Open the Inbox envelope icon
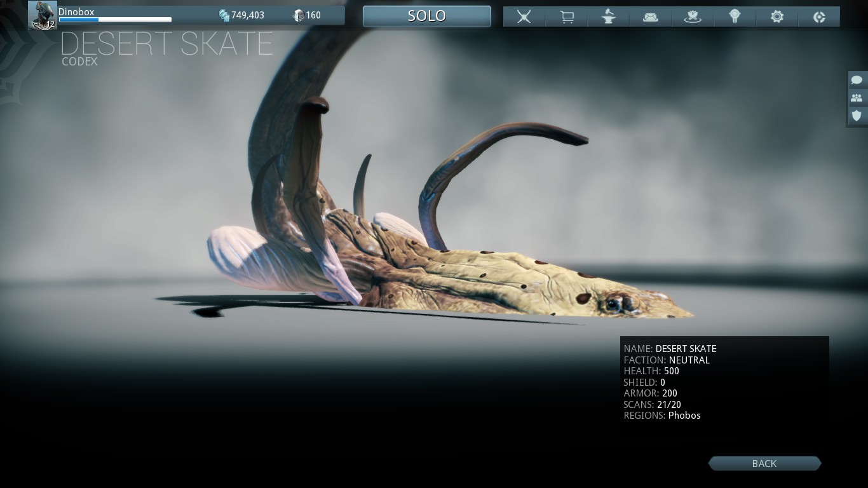 click(651, 17)
